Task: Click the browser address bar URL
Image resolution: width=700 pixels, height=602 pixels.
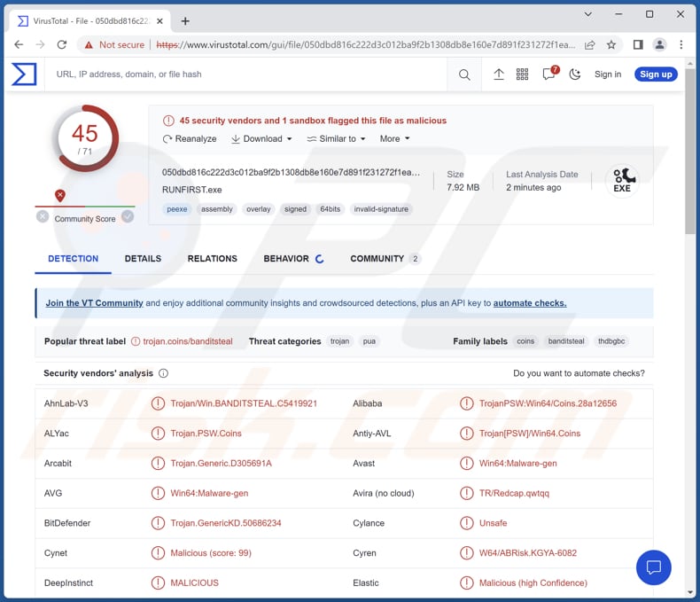Action: point(365,44)
